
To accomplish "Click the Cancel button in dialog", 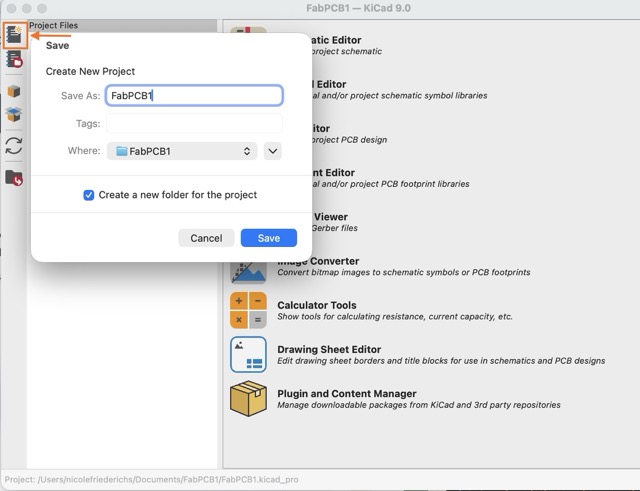I will click(x=206, y=238).
